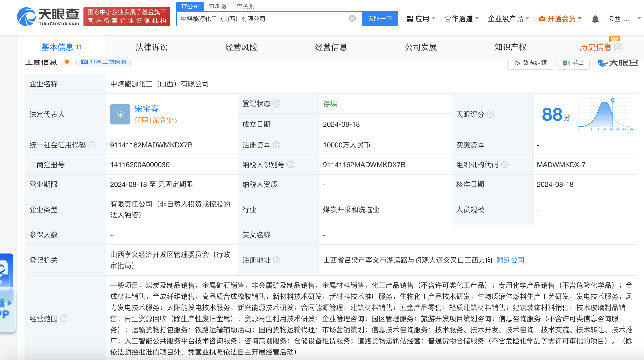Click help icon next to 组织机构代码
Image resolution: width=644 pixels, height=360 pixels.
click(505, 165)
